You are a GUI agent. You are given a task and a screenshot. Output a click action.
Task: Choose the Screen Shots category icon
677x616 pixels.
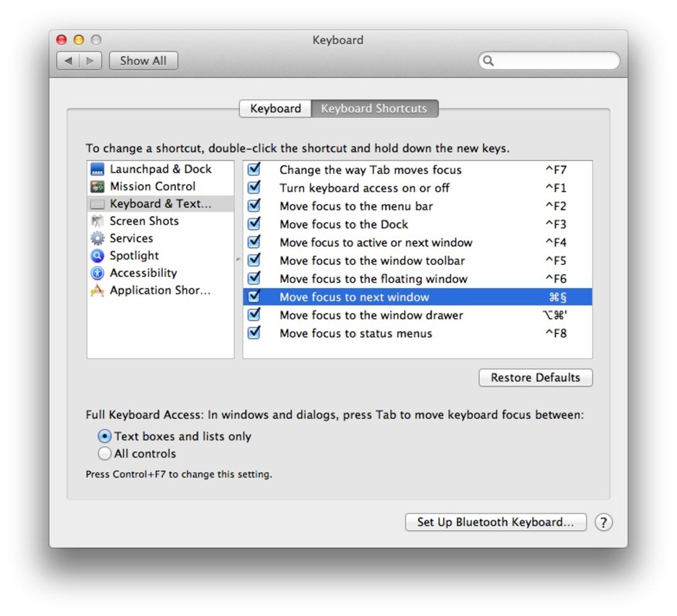(x=97, y=221)
